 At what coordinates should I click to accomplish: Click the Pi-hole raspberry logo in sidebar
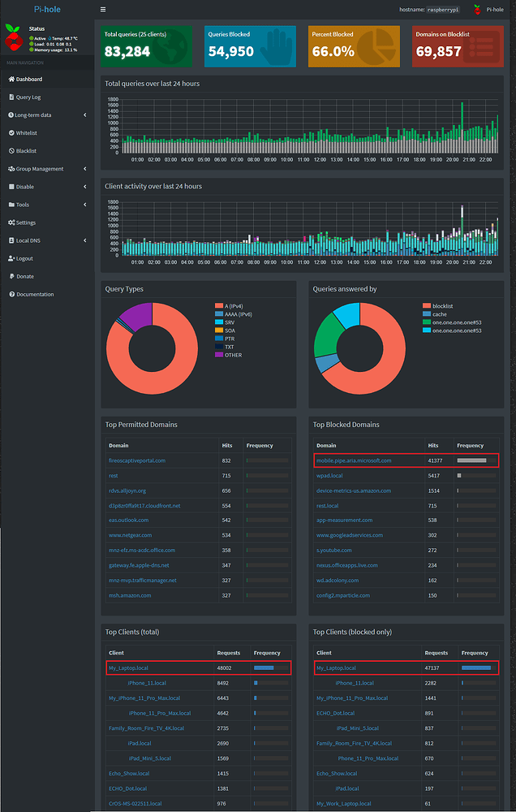click(x=14, y=37)
